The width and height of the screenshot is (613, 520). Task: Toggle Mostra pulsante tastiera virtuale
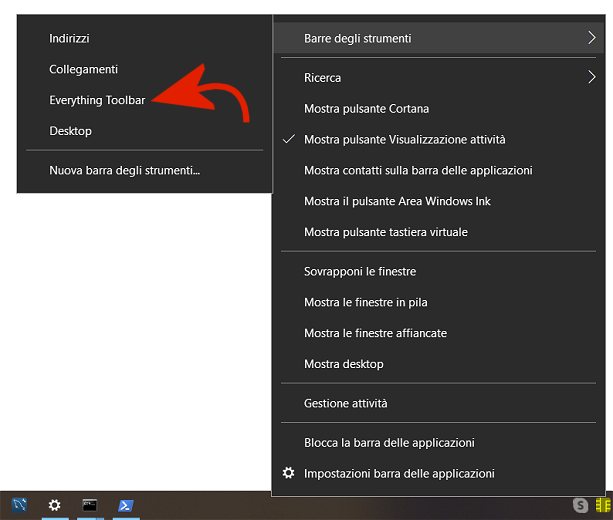click(438, 232)
